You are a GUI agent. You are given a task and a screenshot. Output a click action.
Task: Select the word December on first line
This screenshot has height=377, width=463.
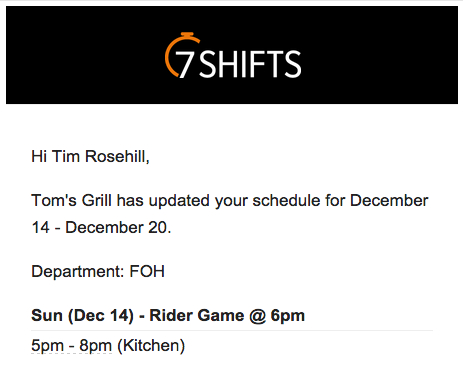coord(389,201)
